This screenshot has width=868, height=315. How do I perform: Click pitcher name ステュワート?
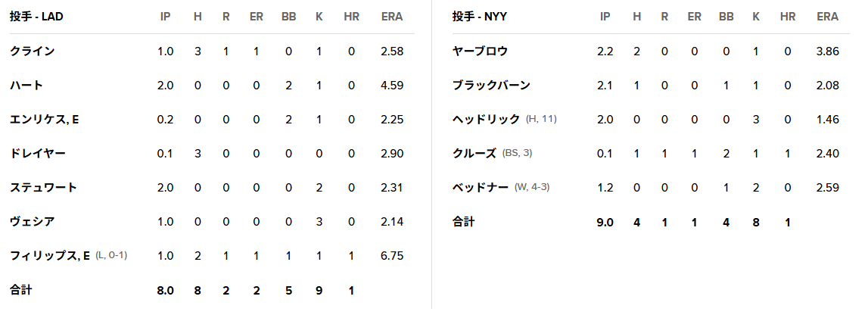(43, 188)
